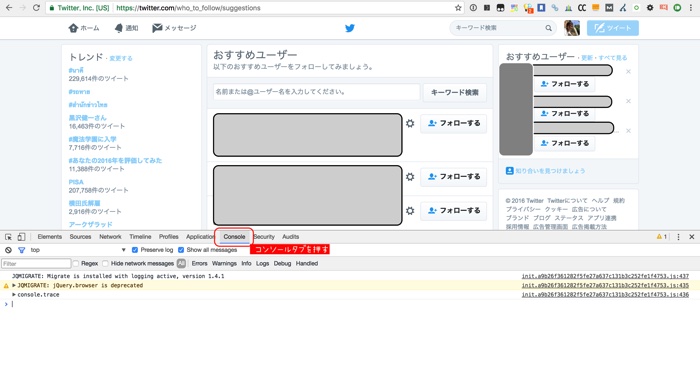The width and height of the screenshot is (700, 392).
Task: Enable the Regex checkbox
Action: [76, 263]
